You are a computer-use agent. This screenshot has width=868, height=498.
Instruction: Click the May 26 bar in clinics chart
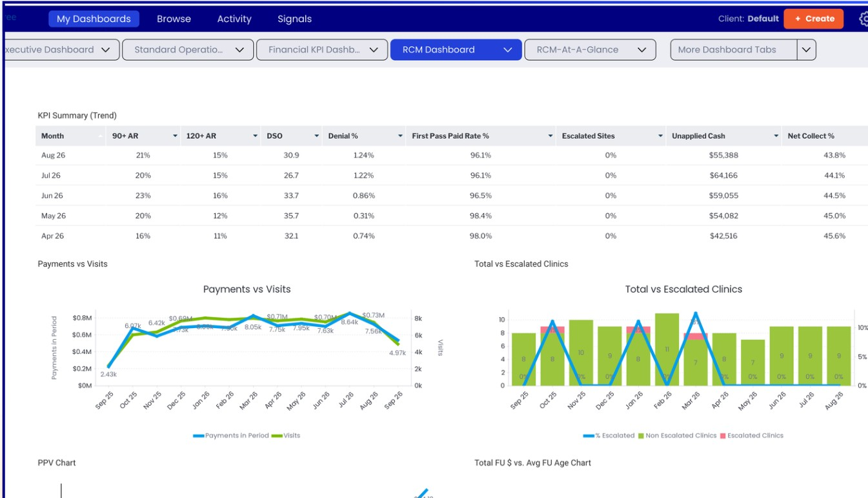click(752, 362)
